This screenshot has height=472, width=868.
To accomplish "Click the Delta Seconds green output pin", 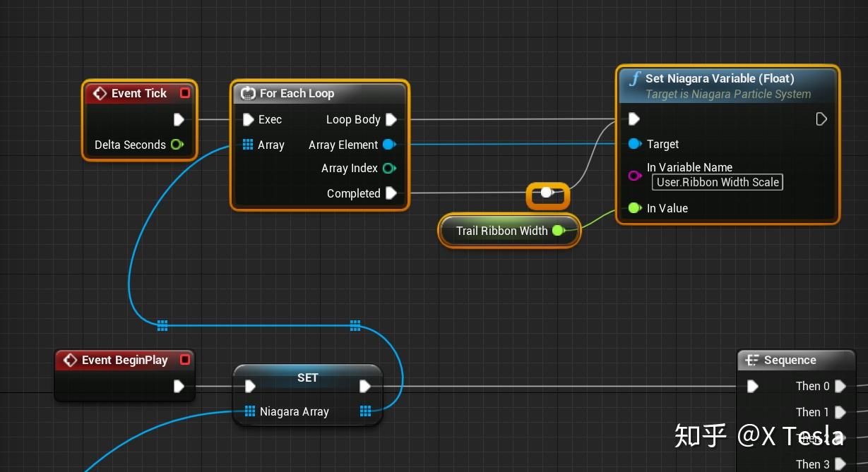I will tap(176, 145).
